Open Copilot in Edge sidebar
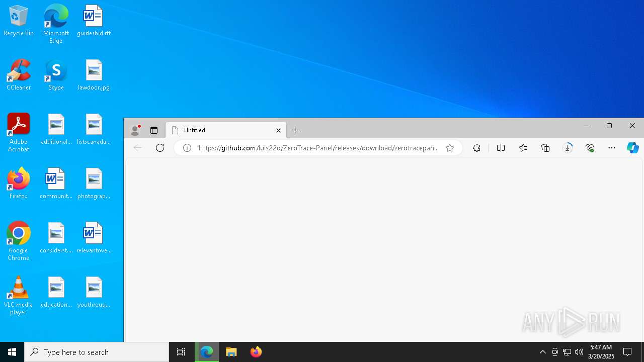 [633, 148]
